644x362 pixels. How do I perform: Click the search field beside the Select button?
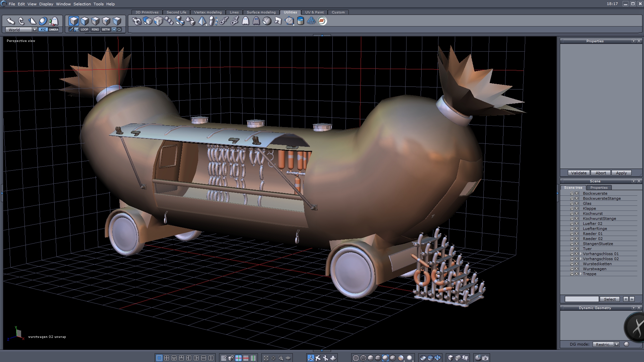point(582,299)
